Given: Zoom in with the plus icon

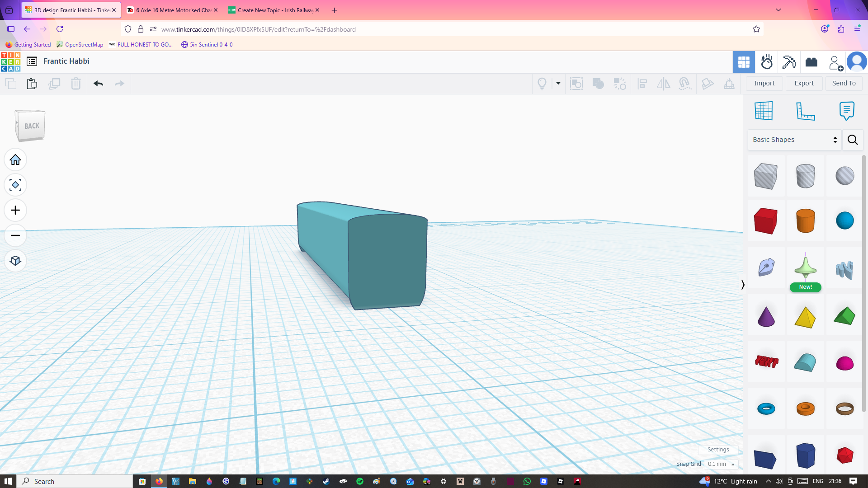Looking at the screenshot, I should click(15, 211).
